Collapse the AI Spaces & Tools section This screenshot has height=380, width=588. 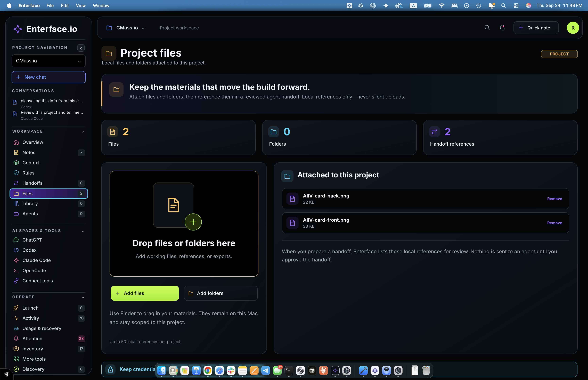click(83, 231)
